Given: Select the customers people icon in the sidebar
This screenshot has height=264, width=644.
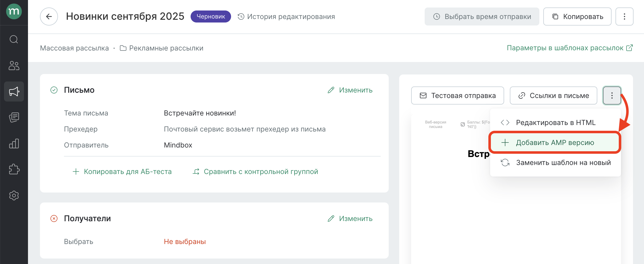Looking at the screenshot, I should (x=14, y=66).
